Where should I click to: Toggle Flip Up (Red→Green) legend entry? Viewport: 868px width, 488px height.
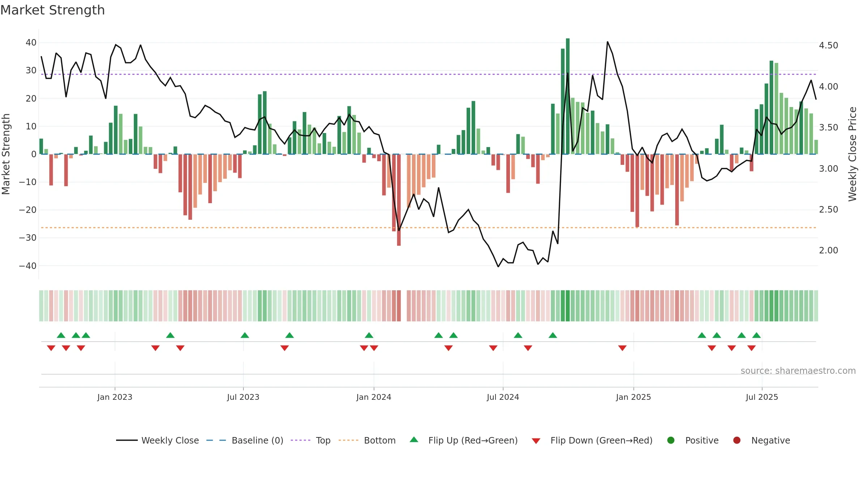pyautogui.click(x=464, y=440)
